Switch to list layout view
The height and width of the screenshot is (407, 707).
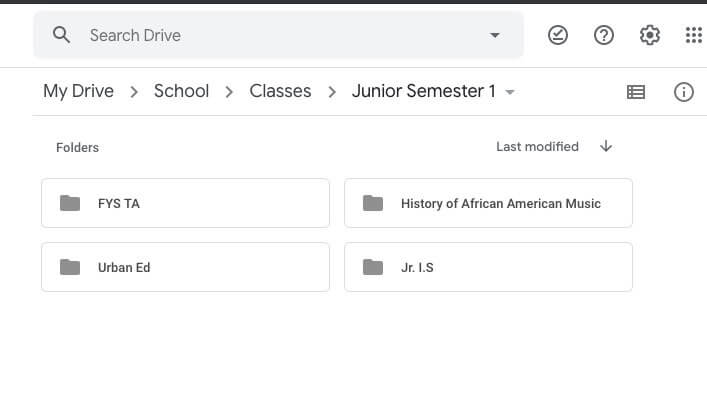point(636,92)
